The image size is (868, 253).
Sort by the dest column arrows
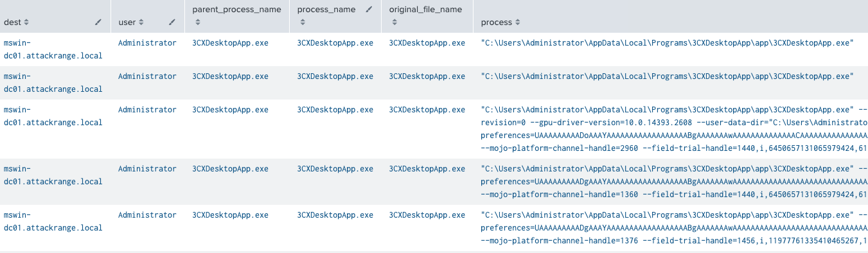(26, 22)
